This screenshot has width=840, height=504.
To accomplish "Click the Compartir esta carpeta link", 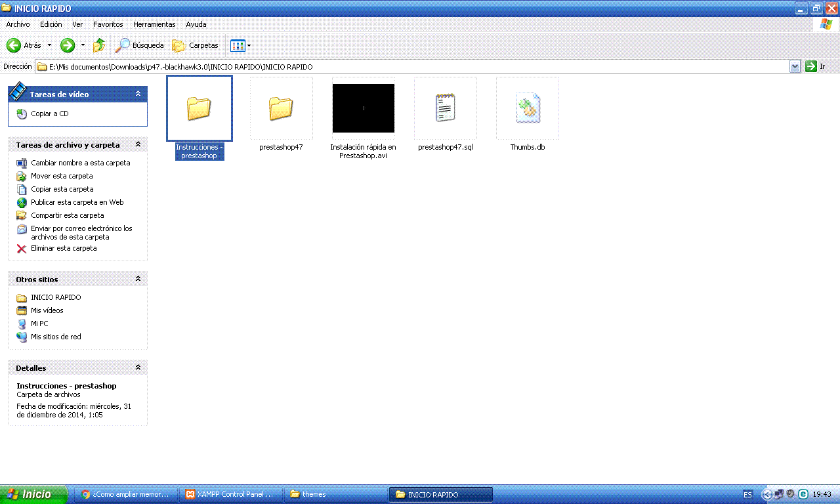I will pos(68,215).
